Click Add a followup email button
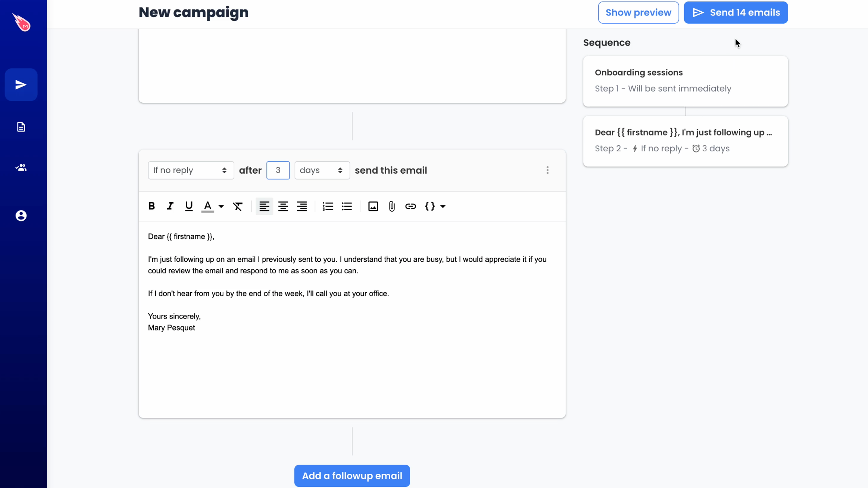 pos(352,475)
